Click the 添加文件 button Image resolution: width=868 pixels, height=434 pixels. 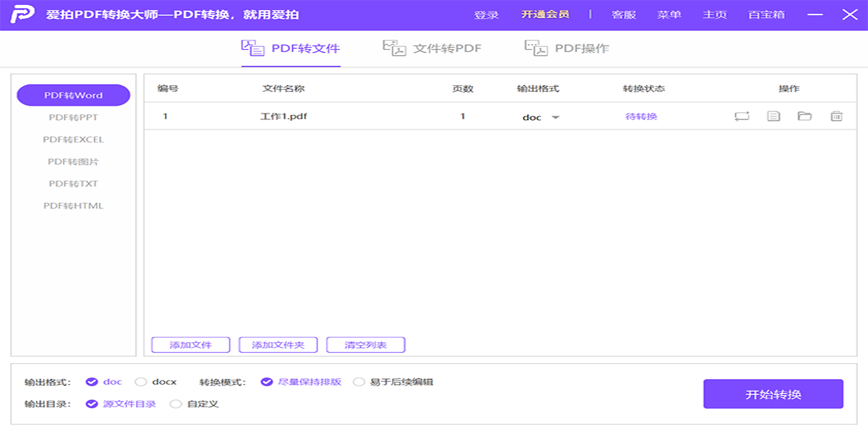190,345
